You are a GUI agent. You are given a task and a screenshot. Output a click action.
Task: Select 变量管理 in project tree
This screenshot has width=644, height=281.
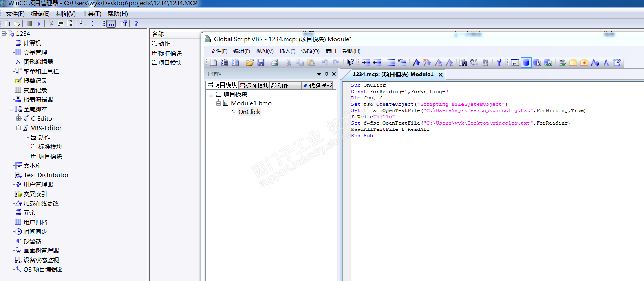coord(35,53)
